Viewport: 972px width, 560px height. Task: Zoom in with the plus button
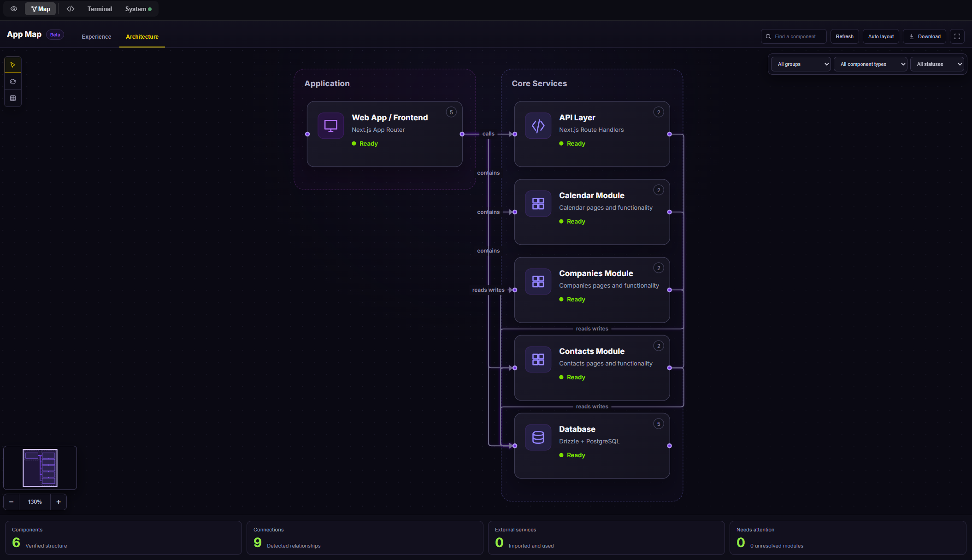point(59,502)
